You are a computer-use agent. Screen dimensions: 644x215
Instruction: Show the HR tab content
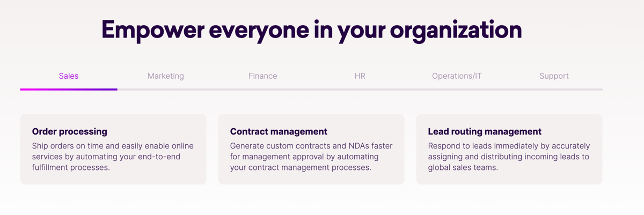pyautogui.click(x=360, y=76)
